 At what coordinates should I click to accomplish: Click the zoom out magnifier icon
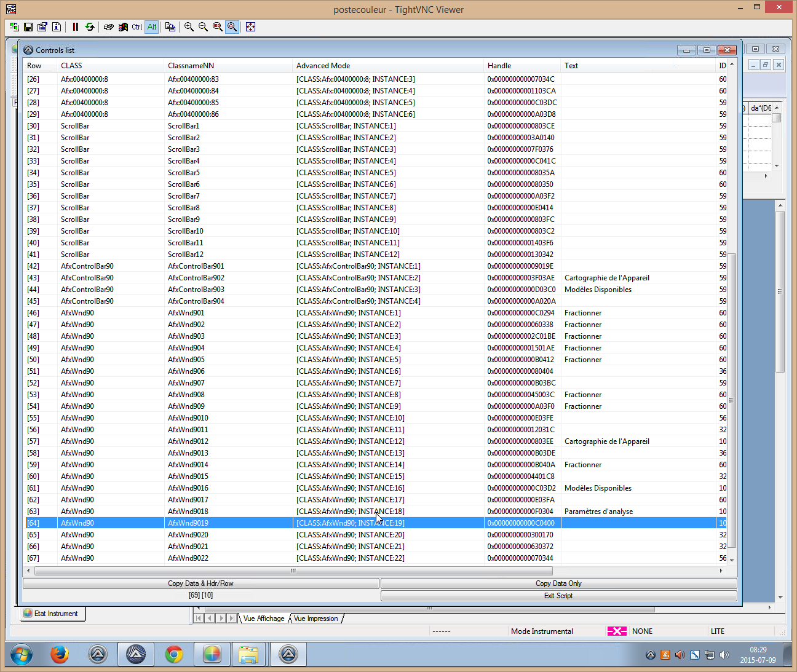(x=203, y=27)
